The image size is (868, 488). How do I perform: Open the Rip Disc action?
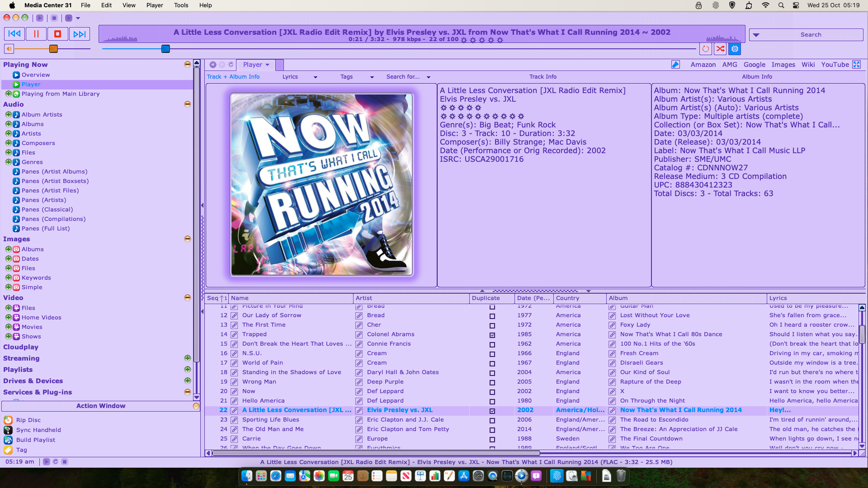pyautogui.click(x=28, y=420)
